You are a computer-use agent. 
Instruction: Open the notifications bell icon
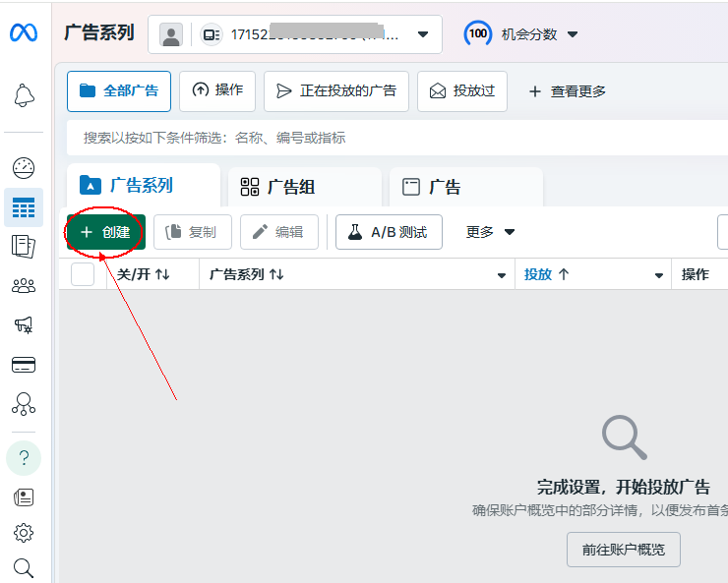(24, 95)
